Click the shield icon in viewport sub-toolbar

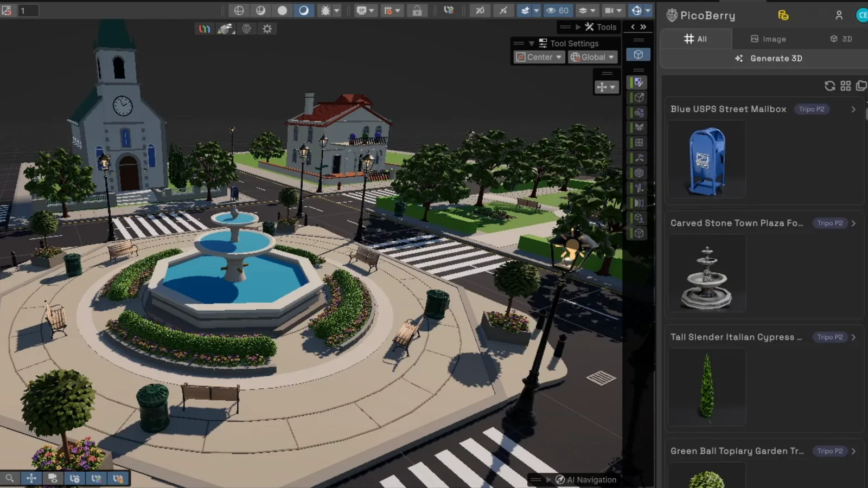pyautogui.click(x=246, y=29)
